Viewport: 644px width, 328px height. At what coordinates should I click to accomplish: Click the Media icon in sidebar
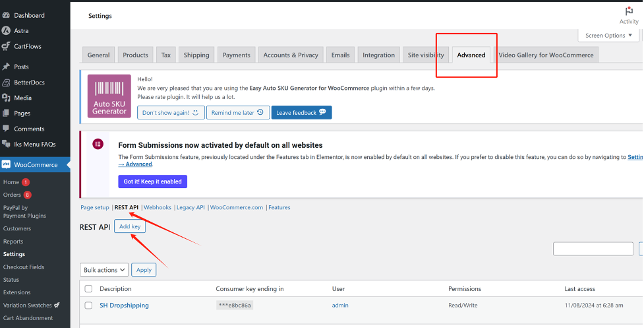click(6, 98)
